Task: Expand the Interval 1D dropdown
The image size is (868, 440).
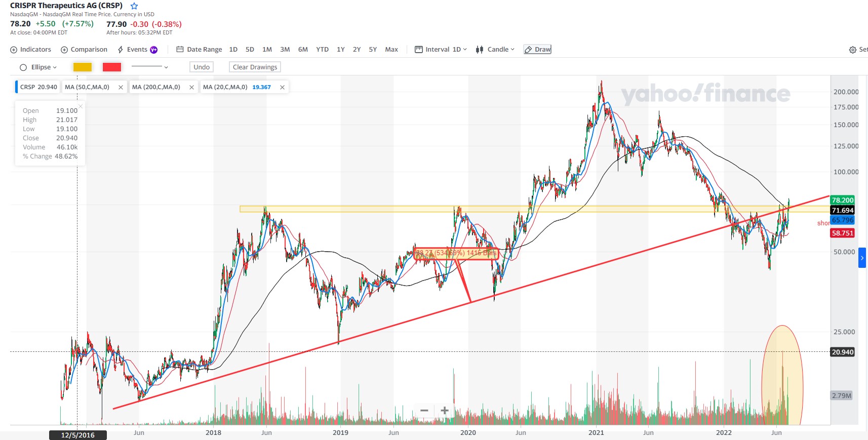Action: 441,50
